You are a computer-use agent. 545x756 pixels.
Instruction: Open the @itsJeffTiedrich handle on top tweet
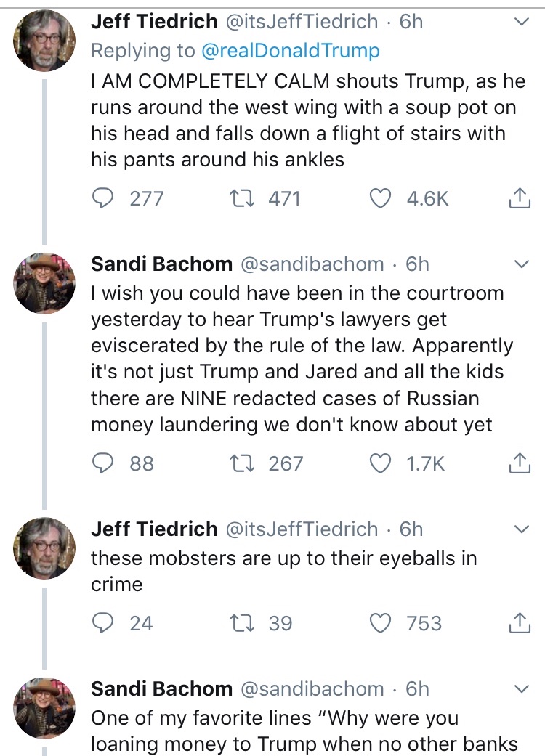(x=302, y=22)
